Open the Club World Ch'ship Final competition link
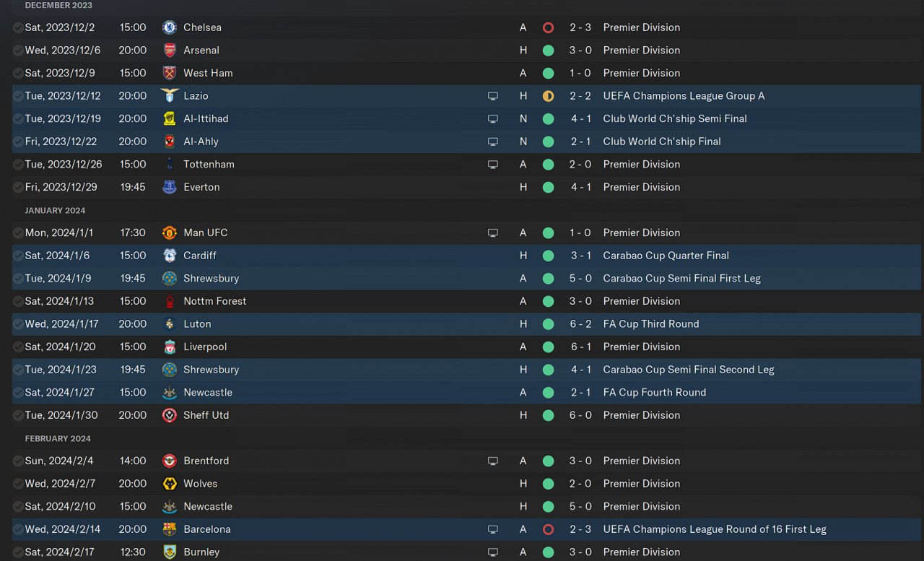 tap(662, 142)
